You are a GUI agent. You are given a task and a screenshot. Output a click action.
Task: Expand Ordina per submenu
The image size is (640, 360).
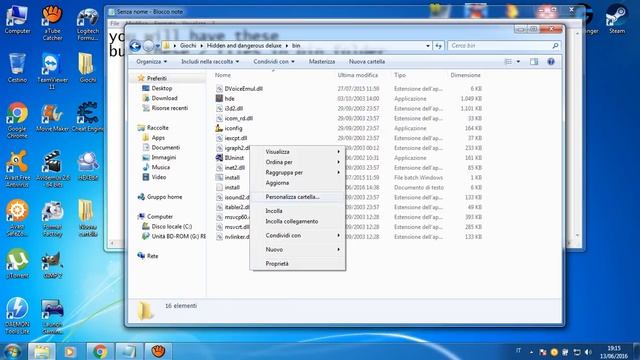tap(298, 162)
